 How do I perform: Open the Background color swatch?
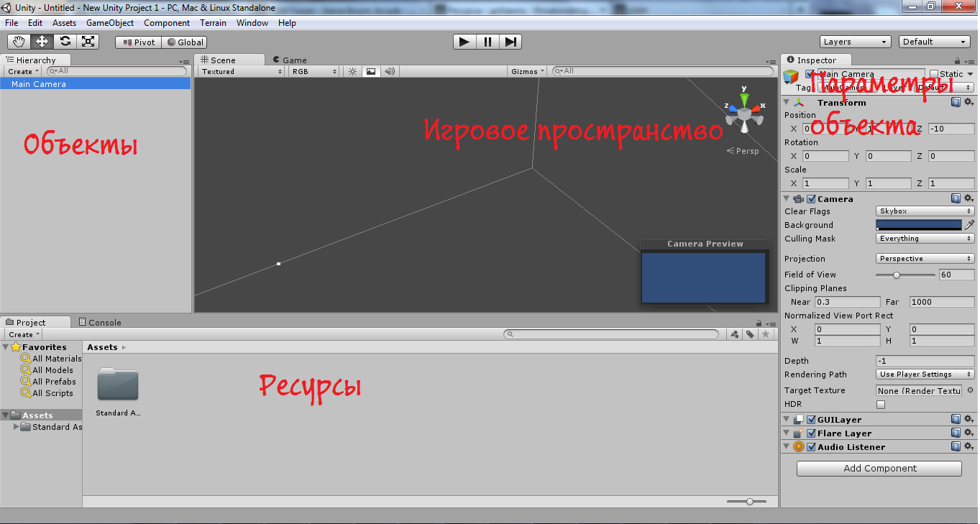tap(919, 225)
